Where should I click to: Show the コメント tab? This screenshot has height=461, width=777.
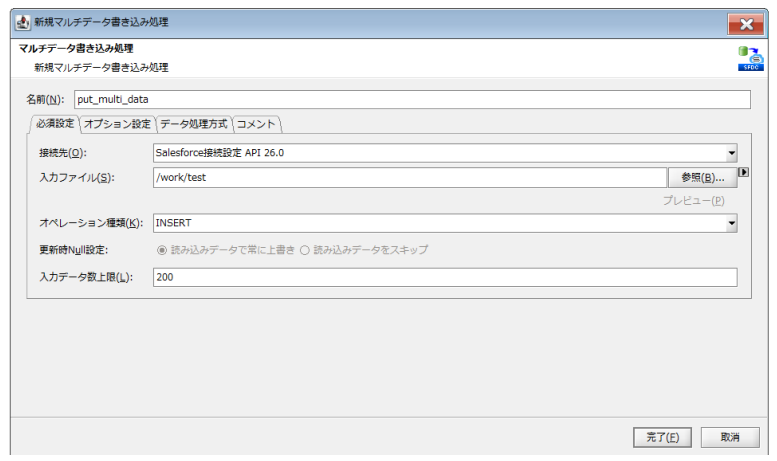click(257, 124)
